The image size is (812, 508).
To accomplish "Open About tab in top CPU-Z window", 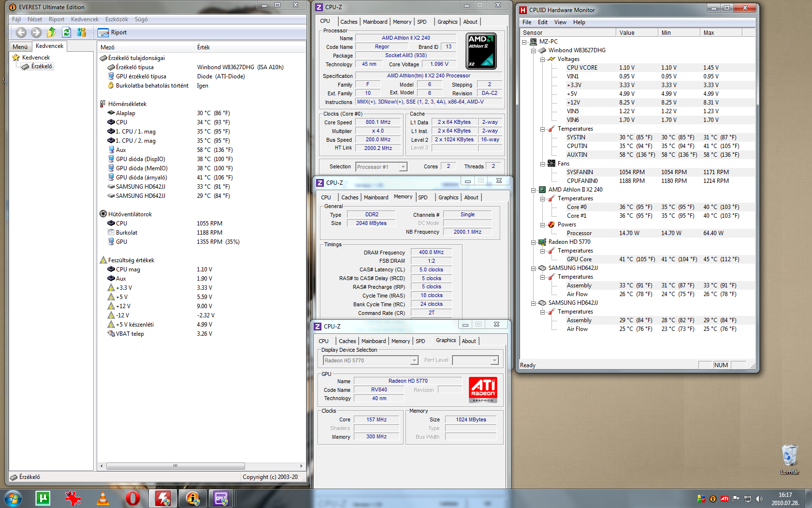I will click(470, 22).
